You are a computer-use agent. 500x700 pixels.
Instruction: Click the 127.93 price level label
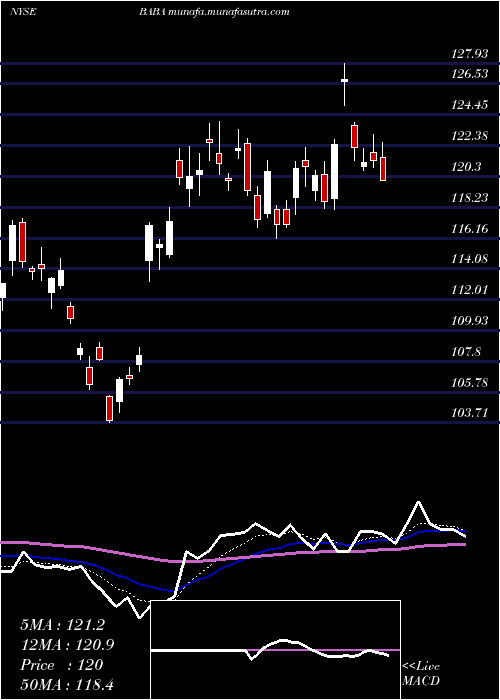[x=470, y=54]
